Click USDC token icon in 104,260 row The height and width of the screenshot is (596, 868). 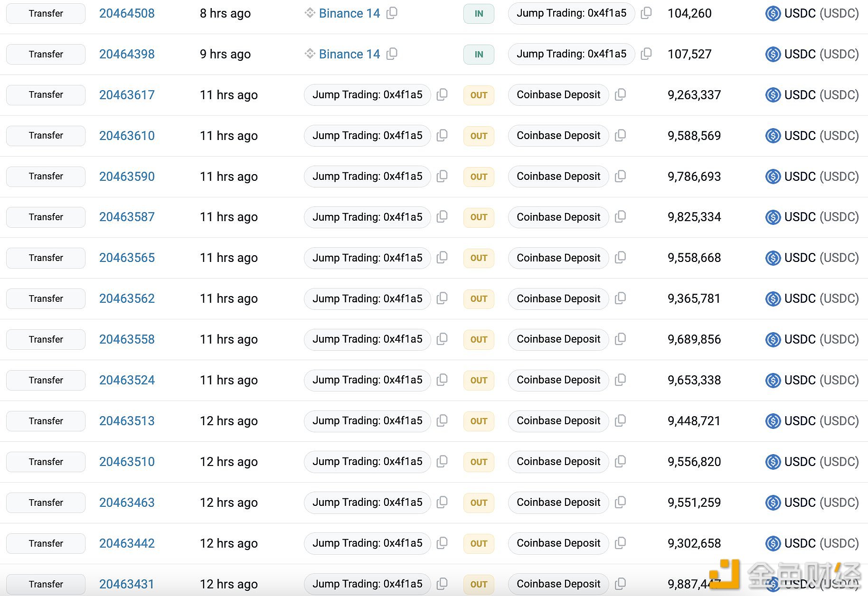773,14
